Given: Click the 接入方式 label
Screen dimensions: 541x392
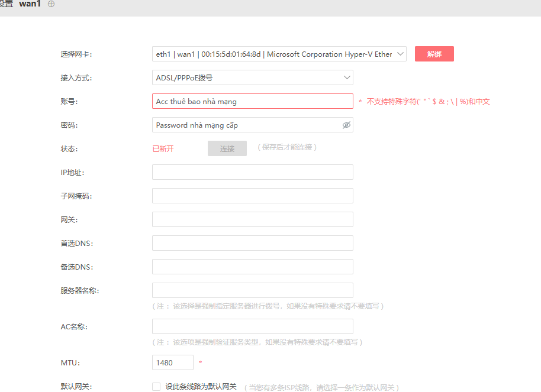Looking at the screenshot, I should (76, 78).
